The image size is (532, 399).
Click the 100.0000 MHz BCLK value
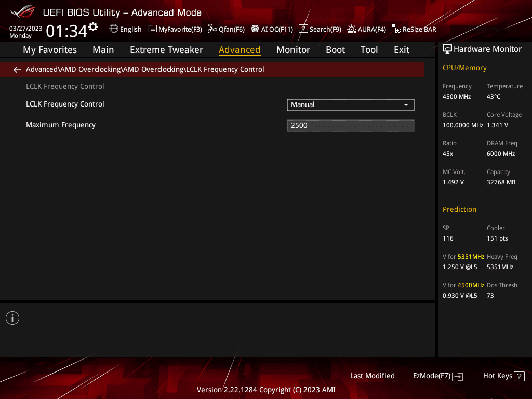(463, 125)
